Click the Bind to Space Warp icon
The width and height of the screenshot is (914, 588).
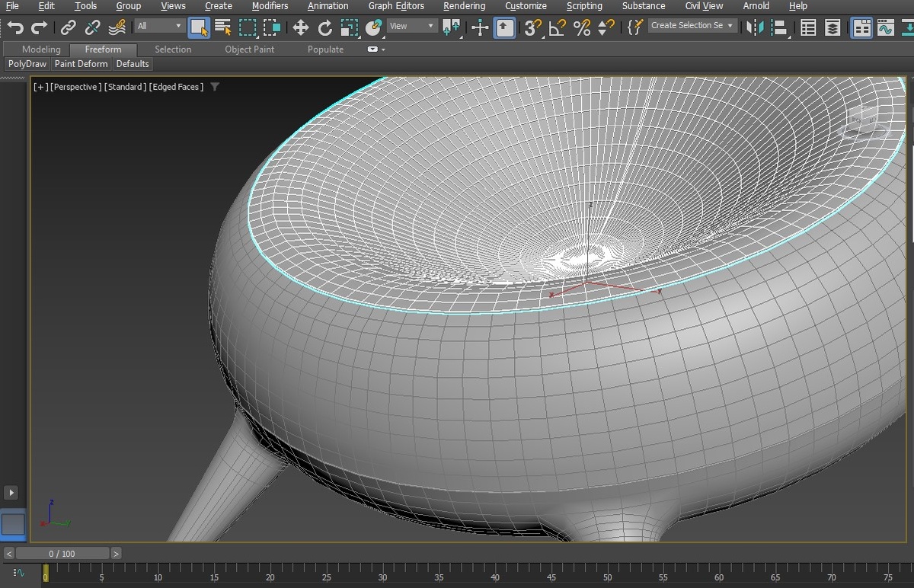pos(117,28)
